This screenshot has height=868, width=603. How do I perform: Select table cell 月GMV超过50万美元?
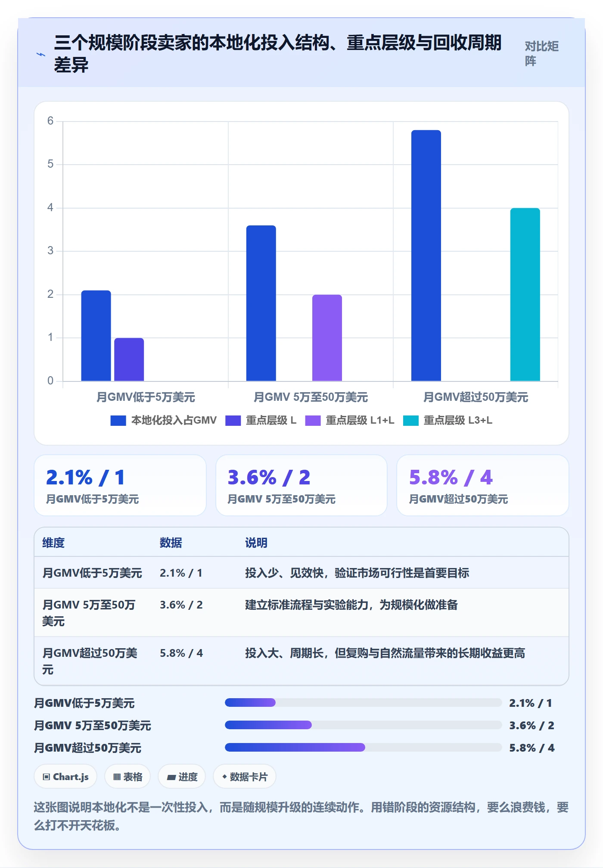click(x=90, y=661)
